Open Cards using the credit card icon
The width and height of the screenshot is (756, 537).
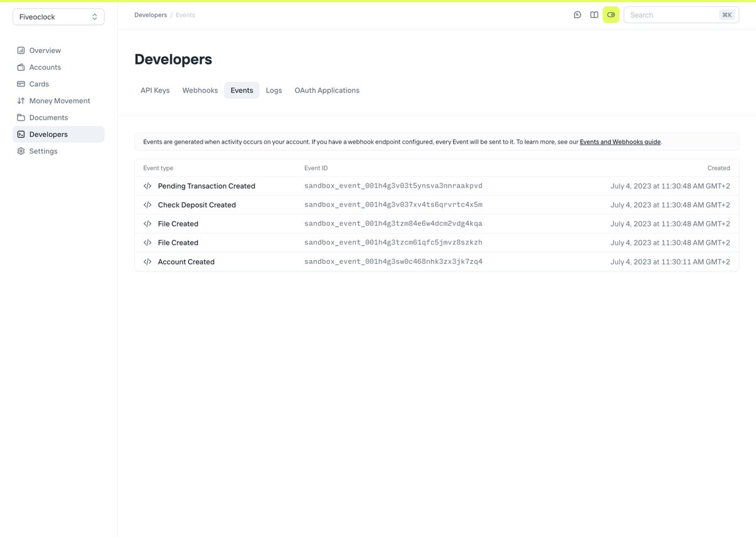(21, 84)
